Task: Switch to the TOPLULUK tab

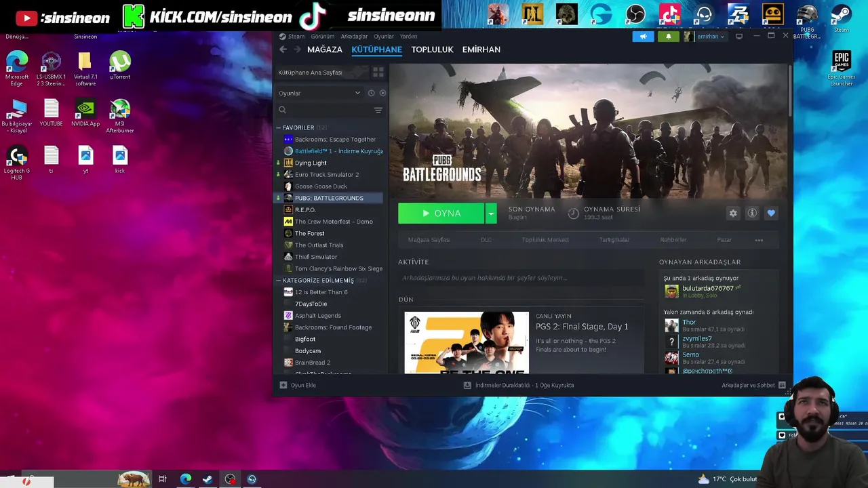Action: click(432, 49)
